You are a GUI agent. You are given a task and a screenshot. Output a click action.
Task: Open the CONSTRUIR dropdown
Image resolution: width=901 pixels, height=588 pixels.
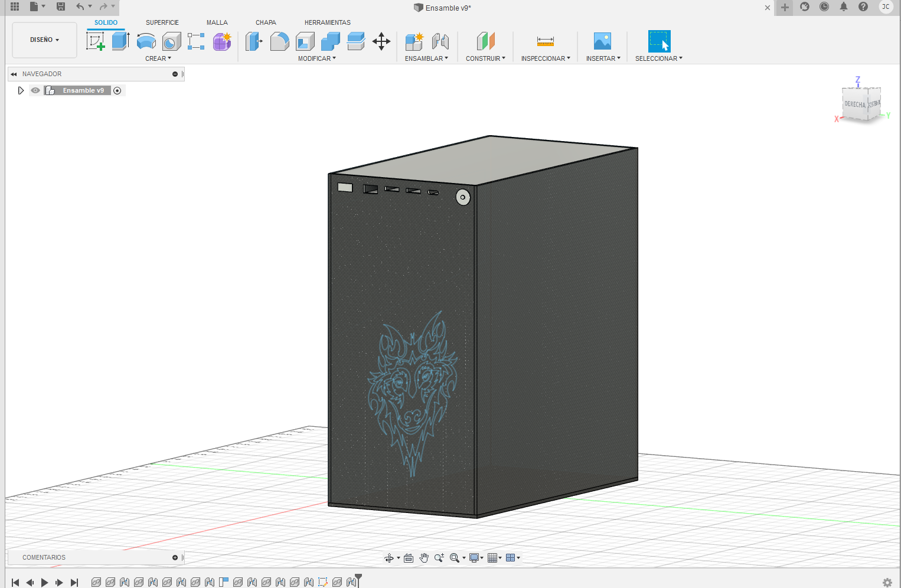(485, 58)
